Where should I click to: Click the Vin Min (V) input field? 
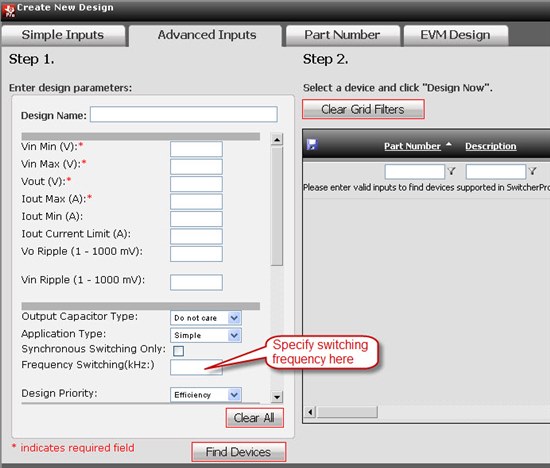click(196, 149)
